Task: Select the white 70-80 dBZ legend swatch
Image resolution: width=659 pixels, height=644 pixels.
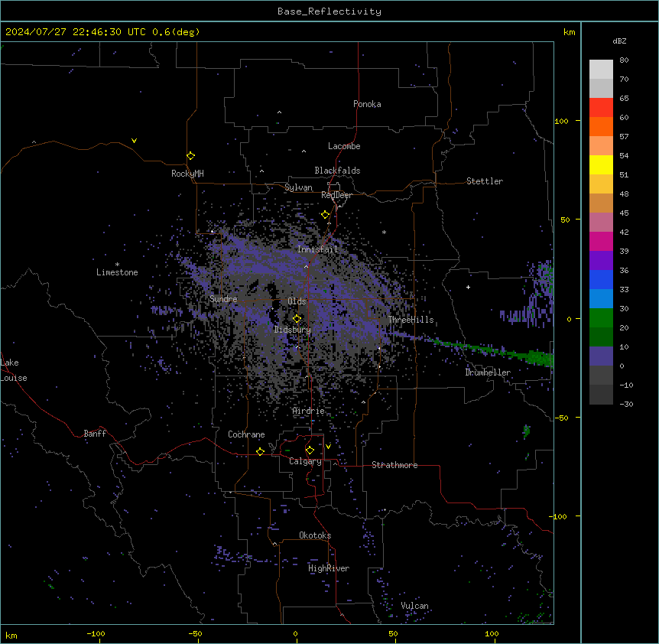Action: [601, 69]
